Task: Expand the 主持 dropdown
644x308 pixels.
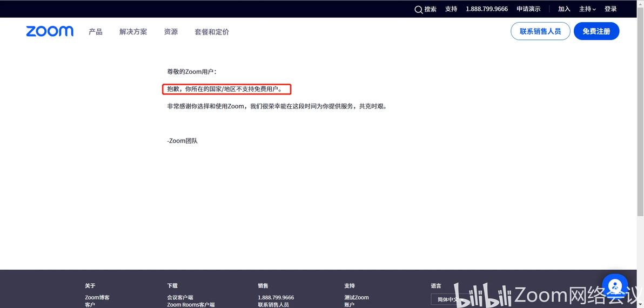Action: coord(587,9)
